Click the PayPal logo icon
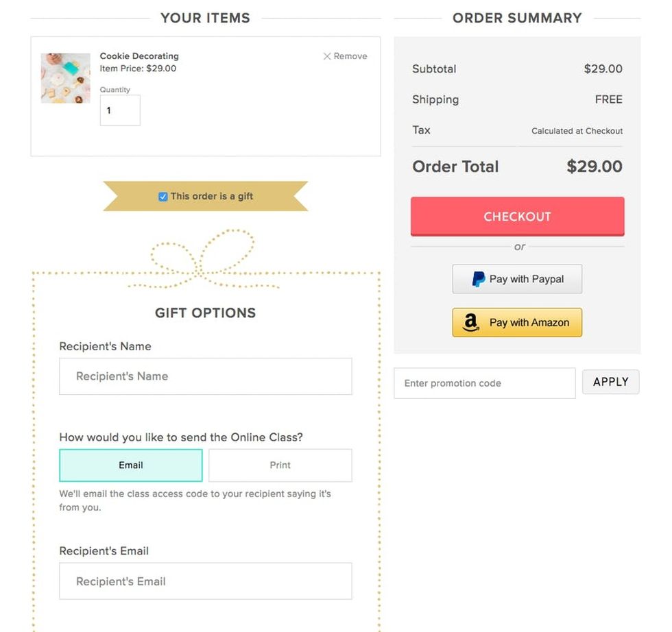This screenshot has height=632, width=672. 478,279
